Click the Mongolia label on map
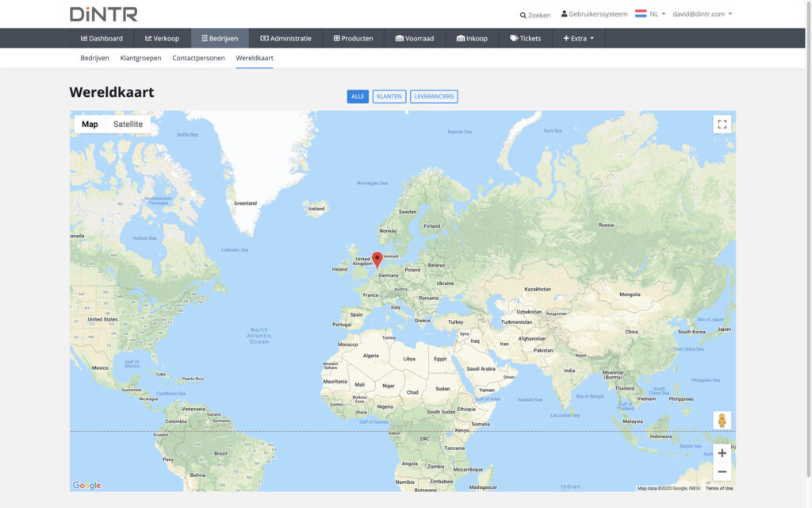The image size is (812, 508). click(630, 294)
